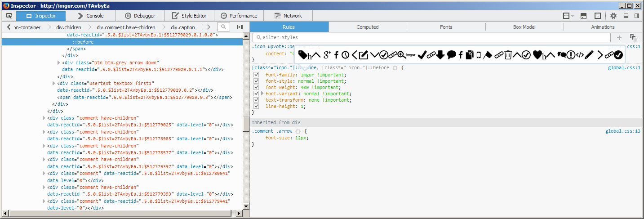Disable the font-family declaration checkbox

256,75
